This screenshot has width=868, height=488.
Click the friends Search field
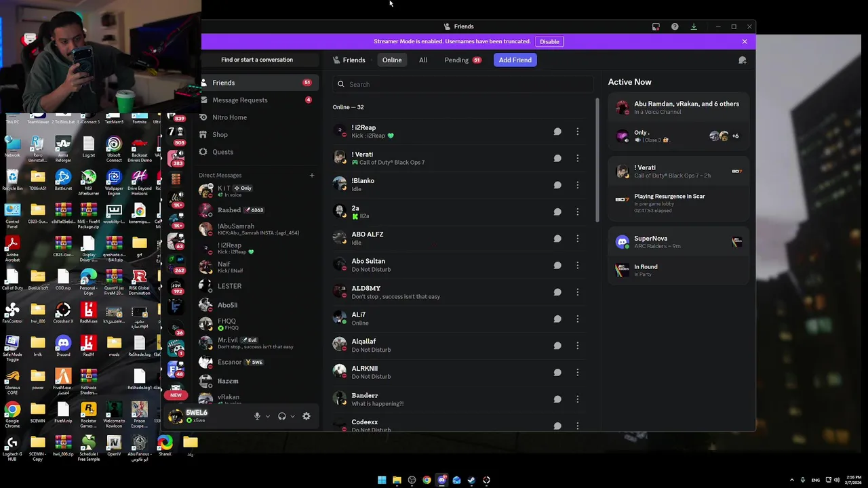(x=463, y=84)
